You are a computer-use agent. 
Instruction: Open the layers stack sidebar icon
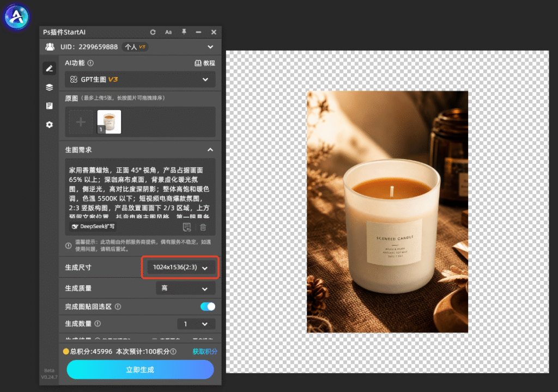[50, 87]
